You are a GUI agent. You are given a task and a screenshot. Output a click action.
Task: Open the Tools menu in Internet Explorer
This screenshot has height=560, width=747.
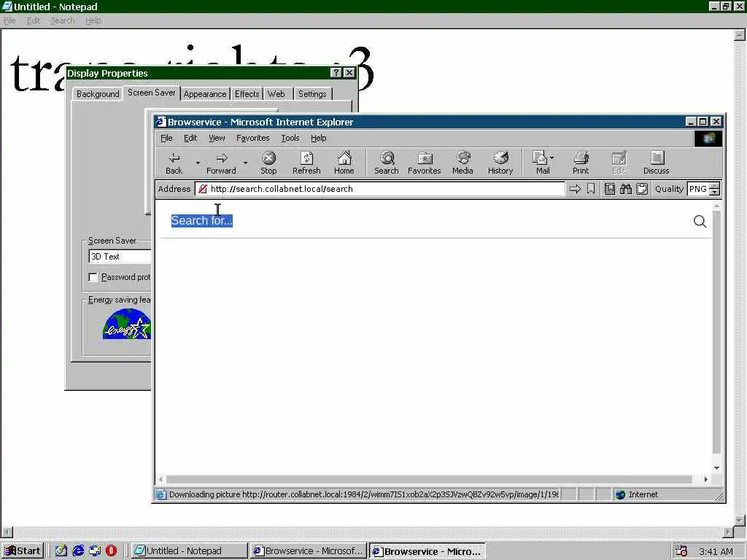click(290, 138)
